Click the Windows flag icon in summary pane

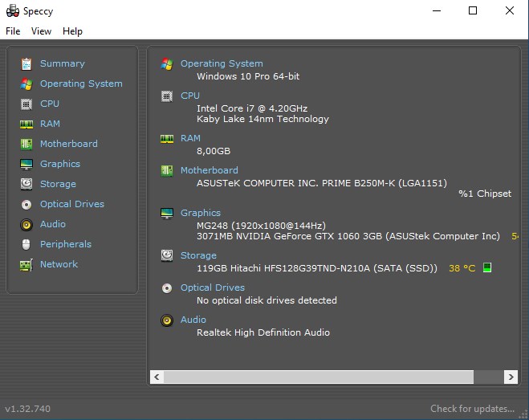click(x=167, y=63)
